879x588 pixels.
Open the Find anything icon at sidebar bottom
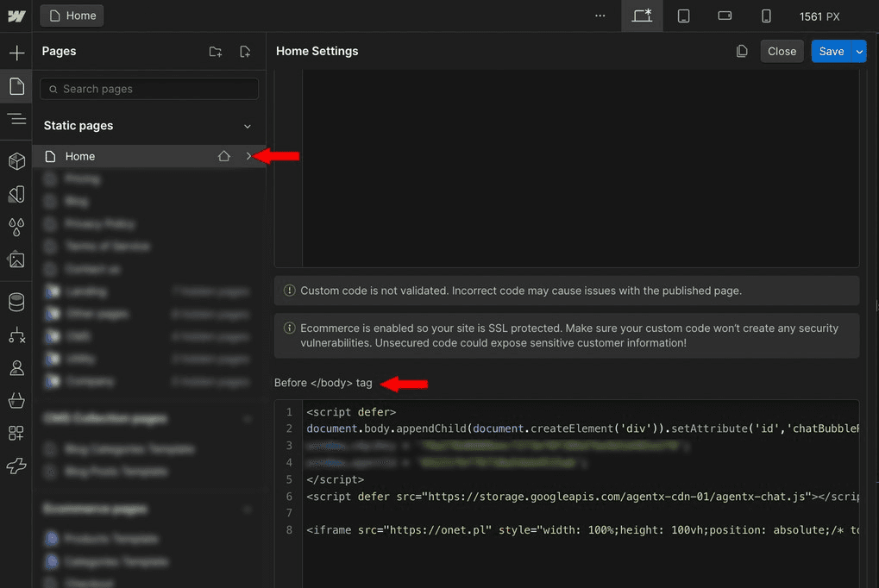coord(16,466)
